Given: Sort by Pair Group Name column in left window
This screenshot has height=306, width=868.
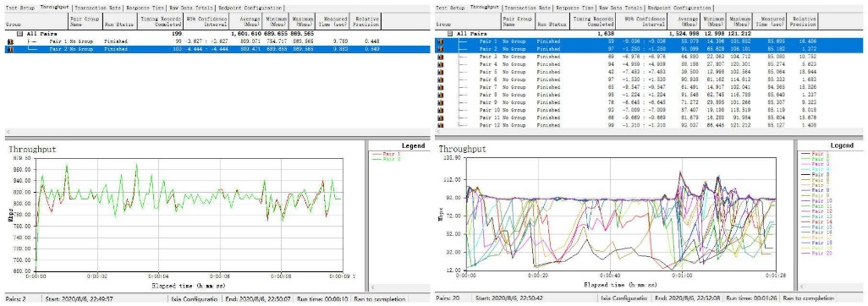Looking at the screenshot, I should coord(85,21).
